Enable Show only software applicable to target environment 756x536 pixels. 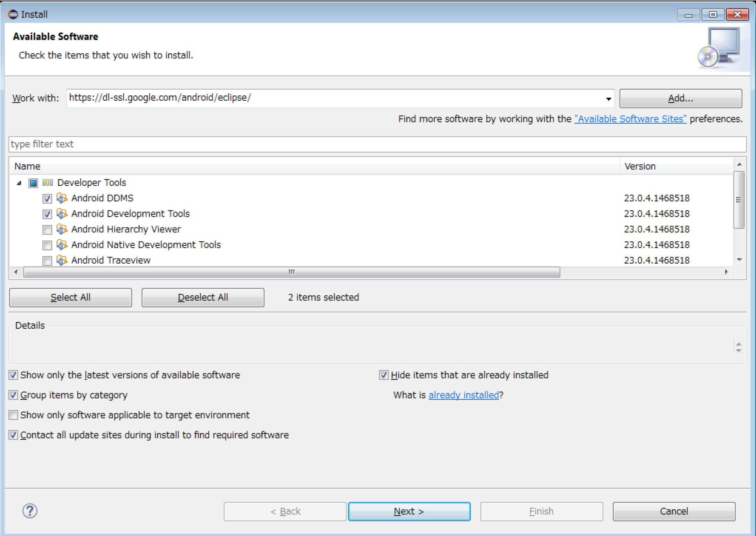13,415
